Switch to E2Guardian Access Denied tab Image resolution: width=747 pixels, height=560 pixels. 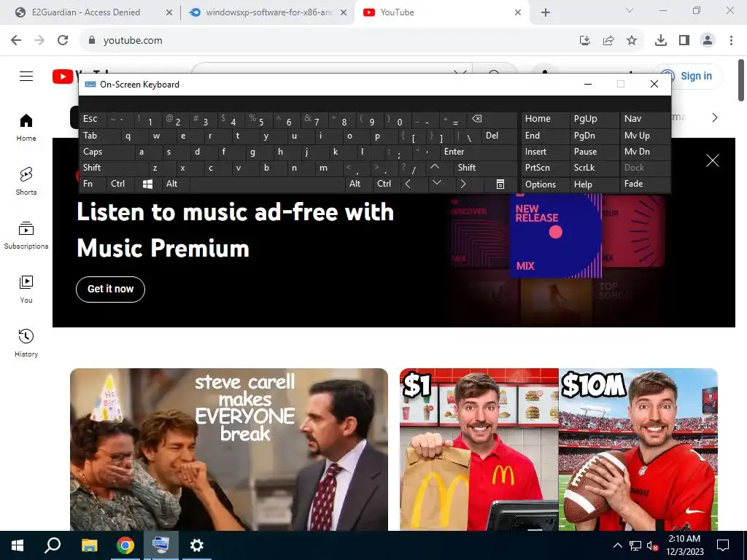(86, 12)
